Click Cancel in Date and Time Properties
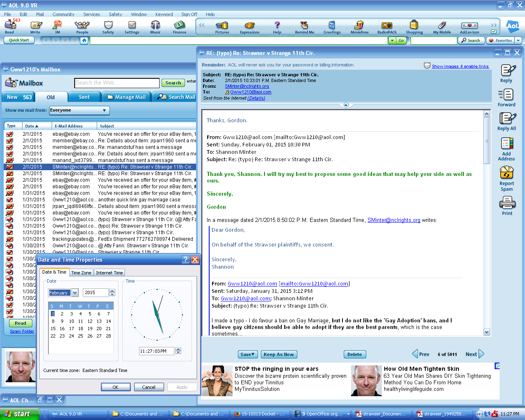Screen dimensions: 525x420 click(148, 387)
